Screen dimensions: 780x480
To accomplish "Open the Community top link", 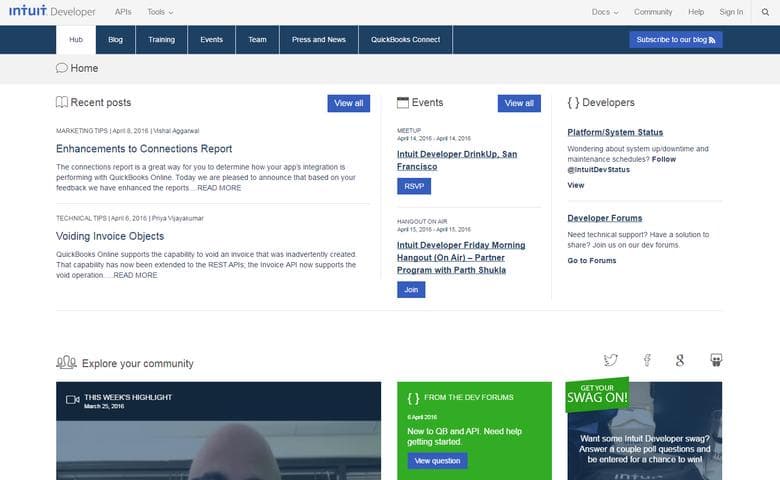I will pos(653,12).
